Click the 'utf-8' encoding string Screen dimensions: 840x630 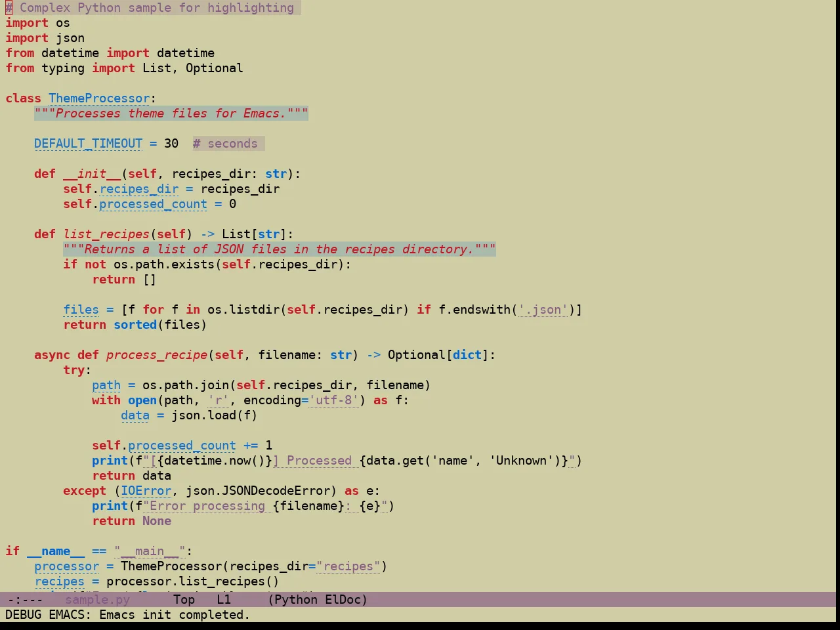[333, 400]
